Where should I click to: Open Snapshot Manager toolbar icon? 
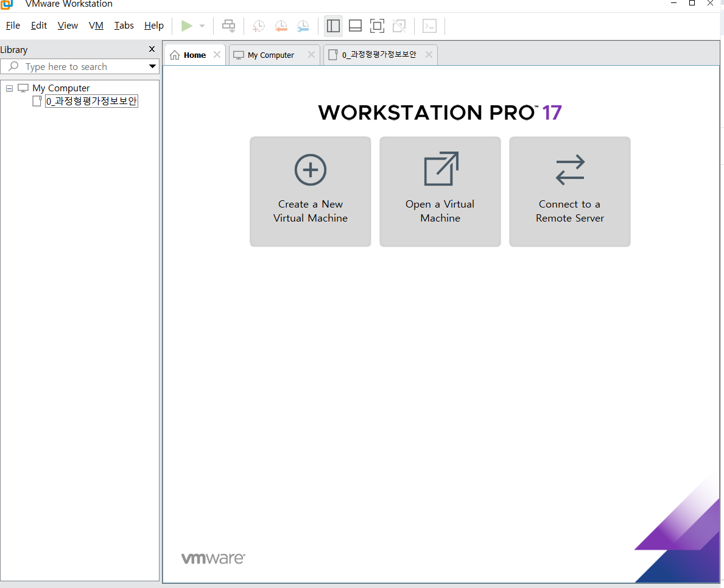pos(303,26)
